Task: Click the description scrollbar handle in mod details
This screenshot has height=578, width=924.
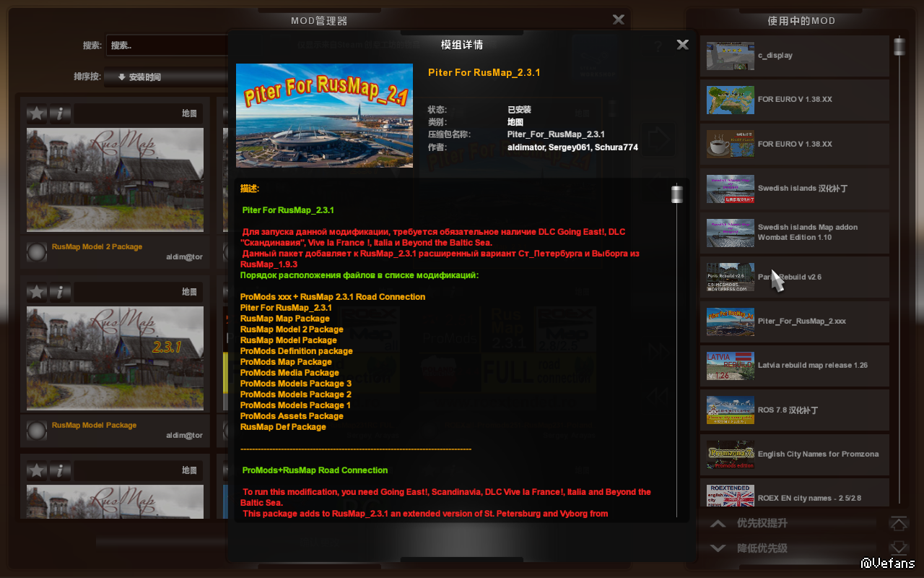Action: coord(677,194)
